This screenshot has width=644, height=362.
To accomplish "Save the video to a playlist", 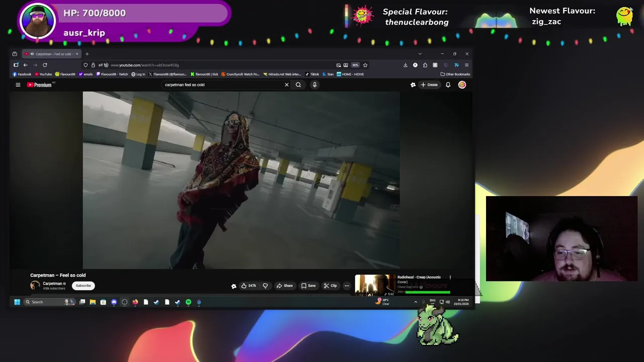I will pos(308,286).
